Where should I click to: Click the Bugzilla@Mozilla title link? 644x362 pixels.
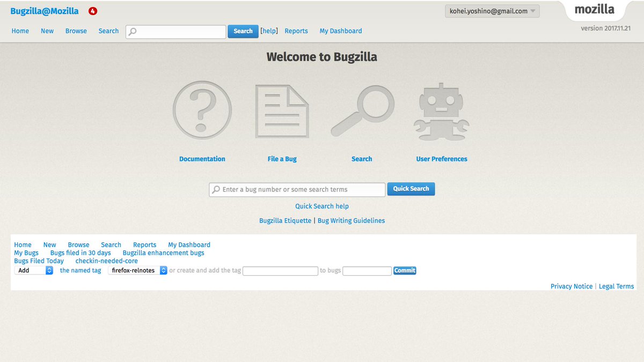click(x=45, y=11)
